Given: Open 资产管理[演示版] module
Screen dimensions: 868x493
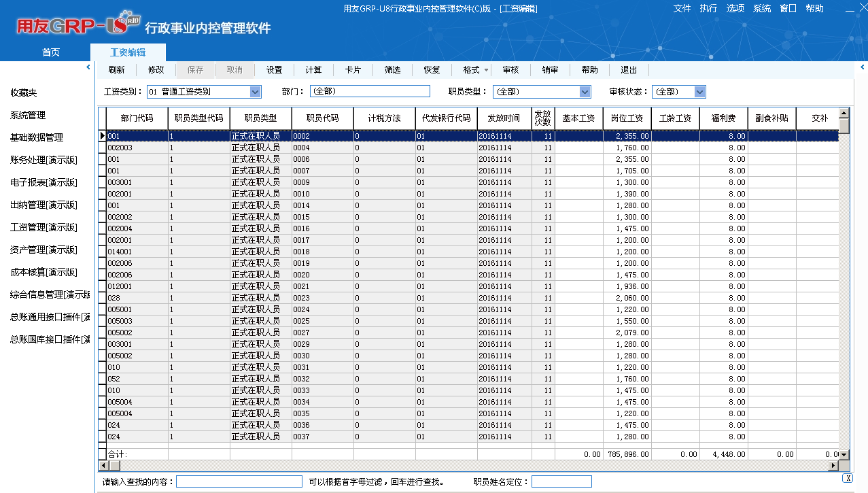Looking at the screenshot, I should pyautogui.click(x=44, y=250).
